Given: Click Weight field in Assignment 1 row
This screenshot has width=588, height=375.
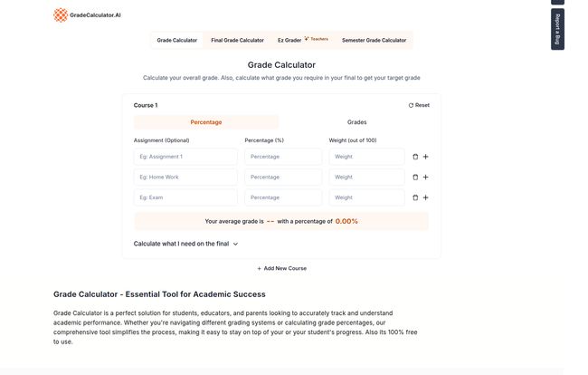Looking at the screenshot, I should [366, 157].
